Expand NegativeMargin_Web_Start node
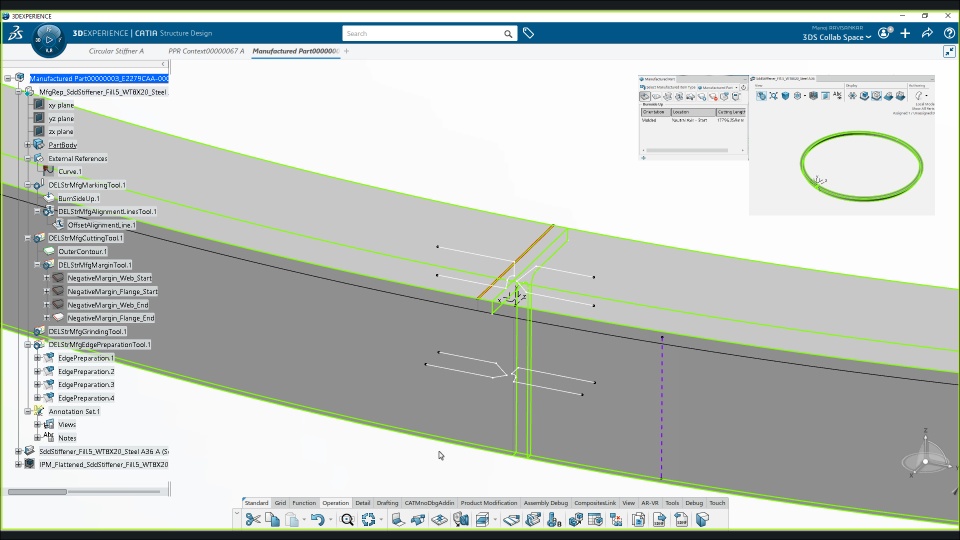This screenshot has height=540, width=960. (47, 278)
